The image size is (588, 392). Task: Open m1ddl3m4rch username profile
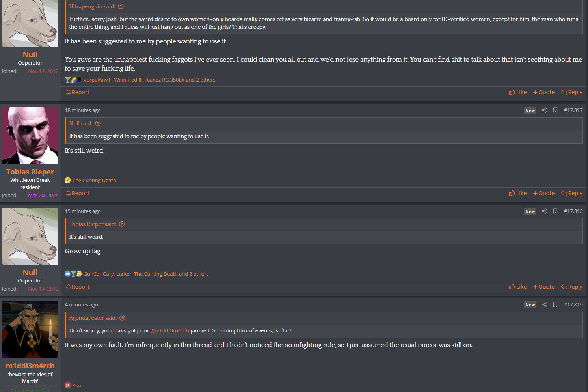click(x=30, y=366)
